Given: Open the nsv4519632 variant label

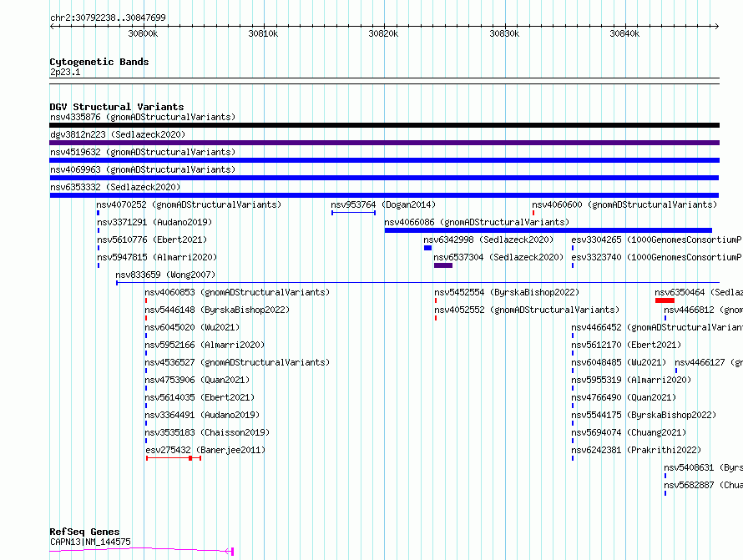Looking at the screenshot, I should coord(143,152).
